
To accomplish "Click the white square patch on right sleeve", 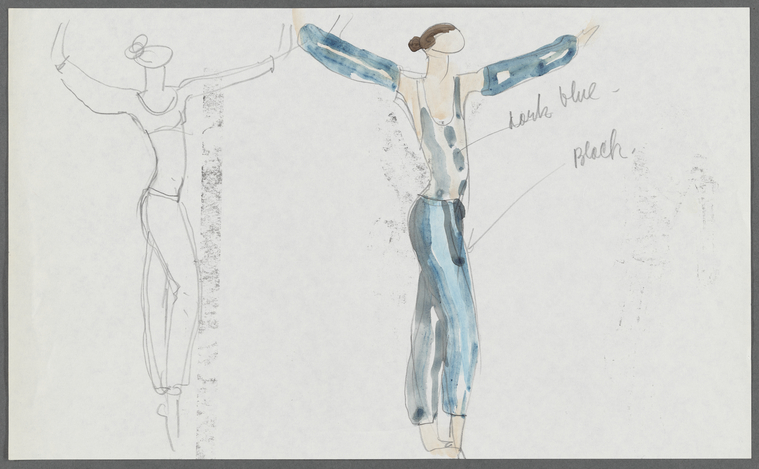I will [x=505, y=77].
